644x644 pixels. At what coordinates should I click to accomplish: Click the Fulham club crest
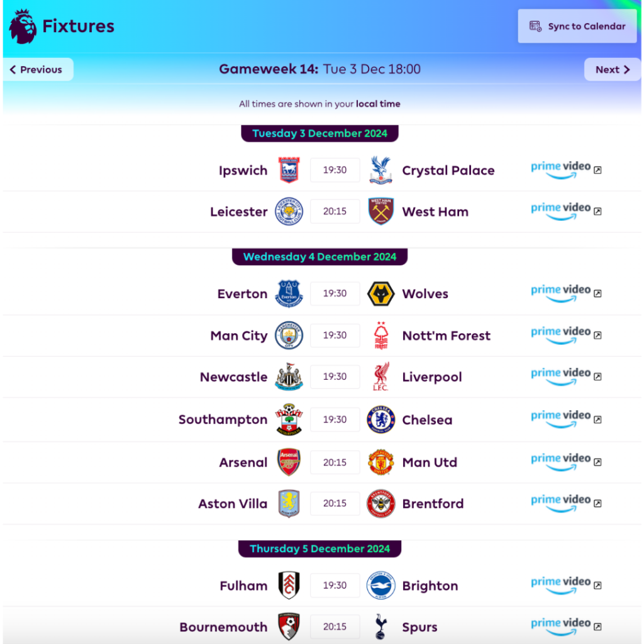click(x=289, y=586)
